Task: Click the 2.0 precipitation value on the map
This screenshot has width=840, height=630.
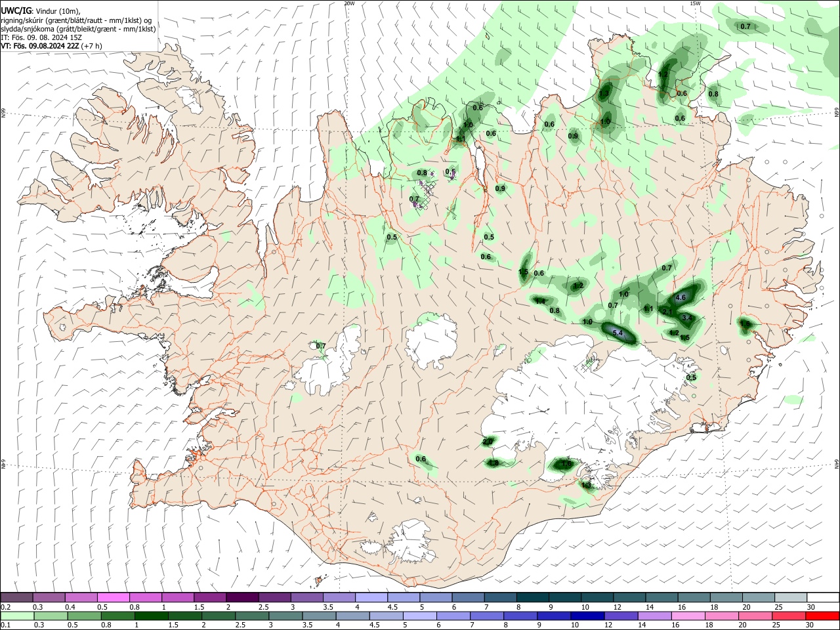Action: (x=488, y=442)
